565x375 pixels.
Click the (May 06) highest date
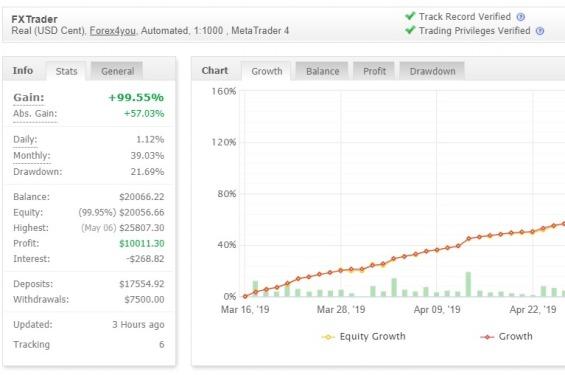(98, 228)
